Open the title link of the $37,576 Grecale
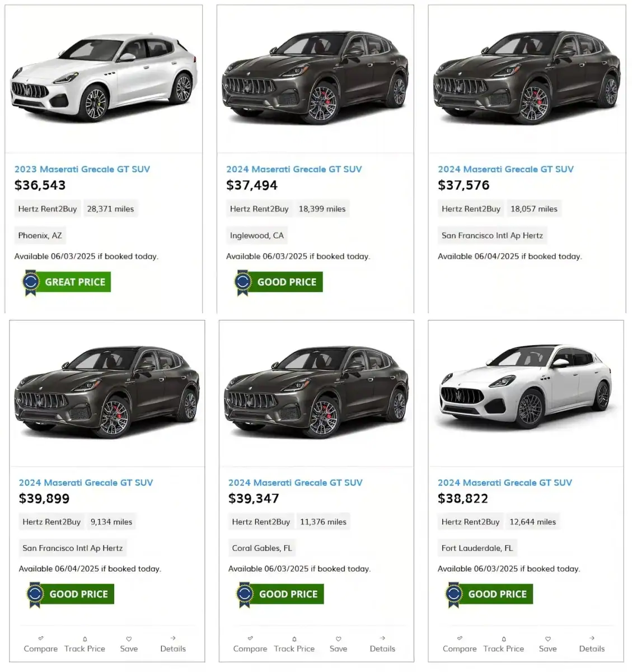632x672 pixels. pos(505,169)
